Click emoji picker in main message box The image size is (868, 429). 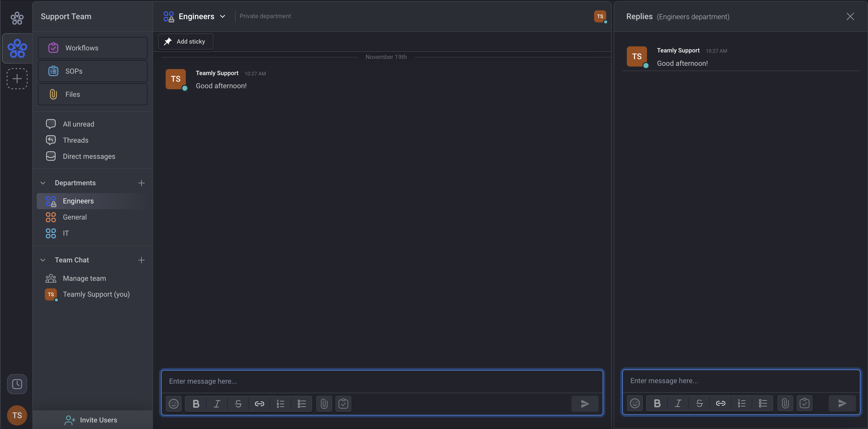pyautogui.click(x=173, y=404)
